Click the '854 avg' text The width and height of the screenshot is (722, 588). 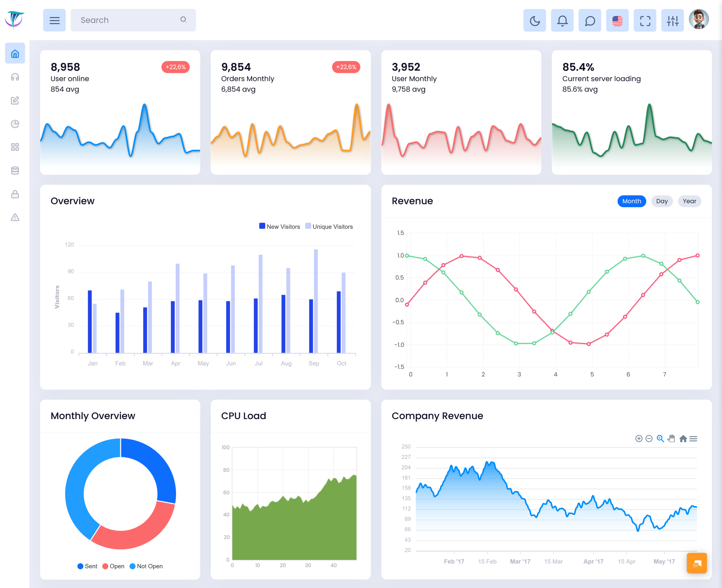coord(65,89)
